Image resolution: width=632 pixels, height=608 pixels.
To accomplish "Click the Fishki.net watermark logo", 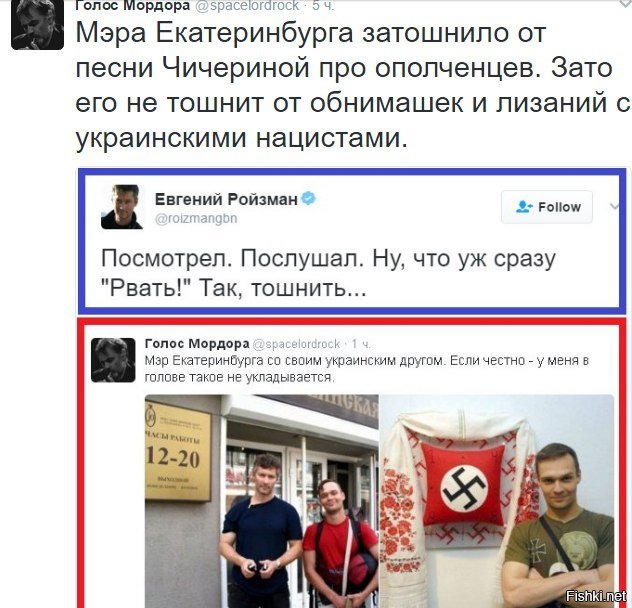I will coord(596,596).
